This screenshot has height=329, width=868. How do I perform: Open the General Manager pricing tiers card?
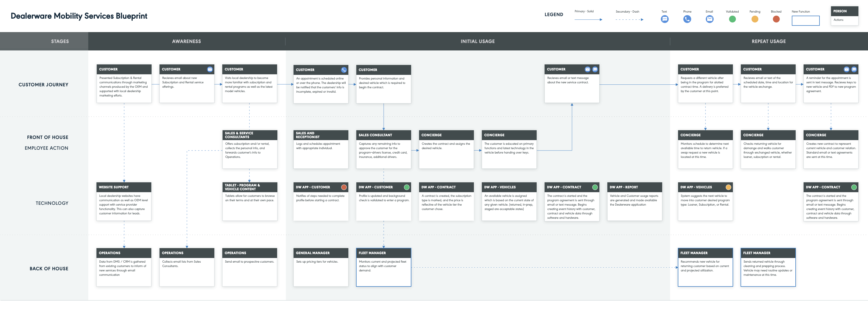click(x=321, y=267)
